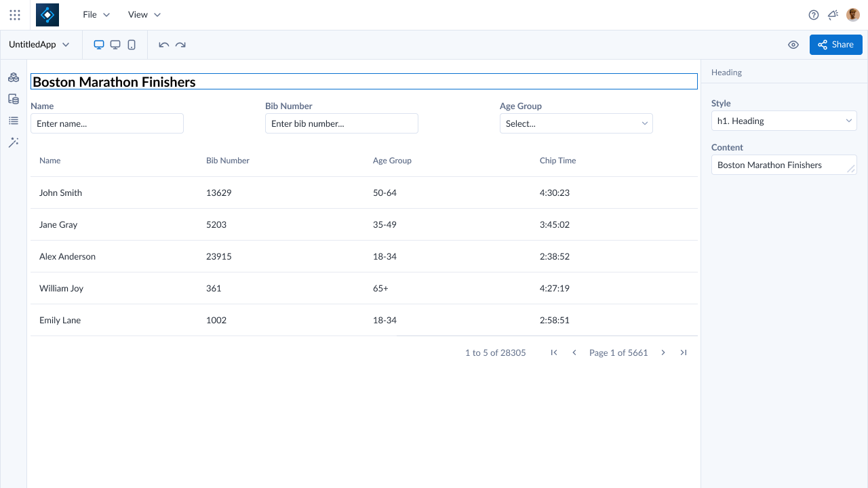This screenshot has height=488, width=868.
Task: Click chip time 4:30:23
Action: [555, 192]
